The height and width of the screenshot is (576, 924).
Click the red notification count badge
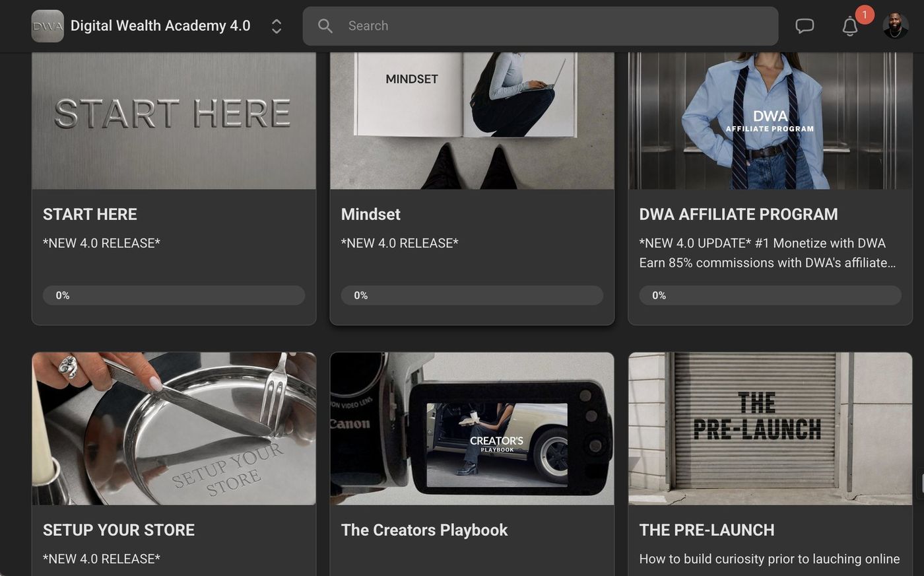point(865,15)
